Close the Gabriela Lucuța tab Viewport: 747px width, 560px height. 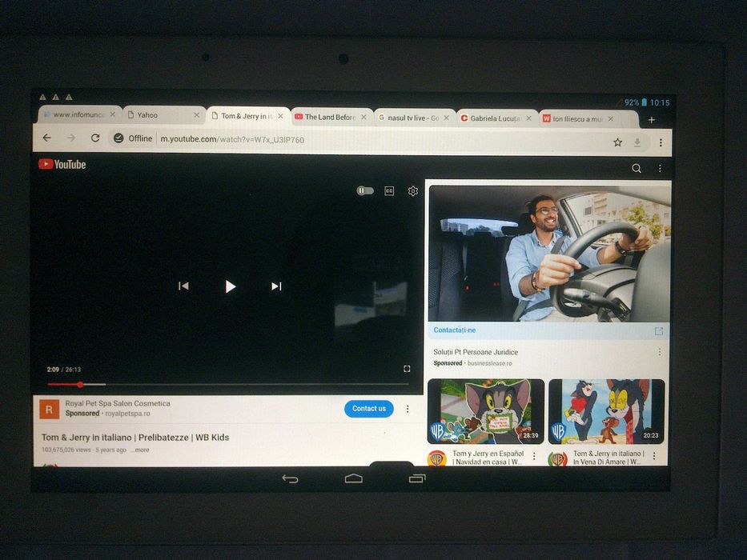point(528,118)
